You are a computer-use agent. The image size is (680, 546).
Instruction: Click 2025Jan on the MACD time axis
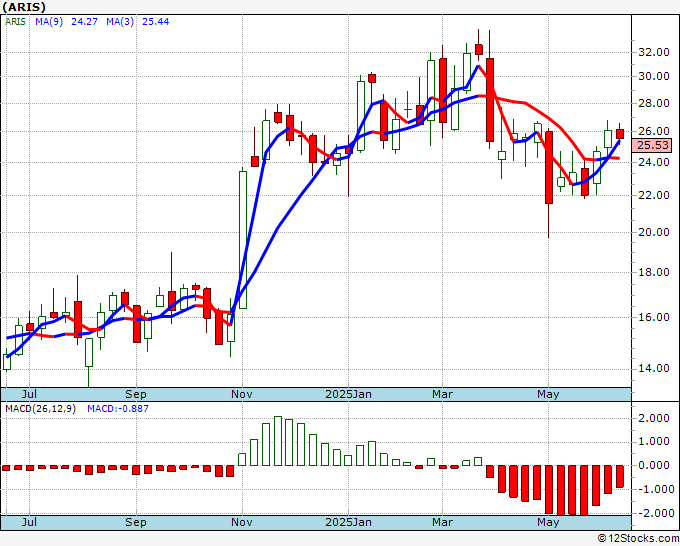(348, 522)
